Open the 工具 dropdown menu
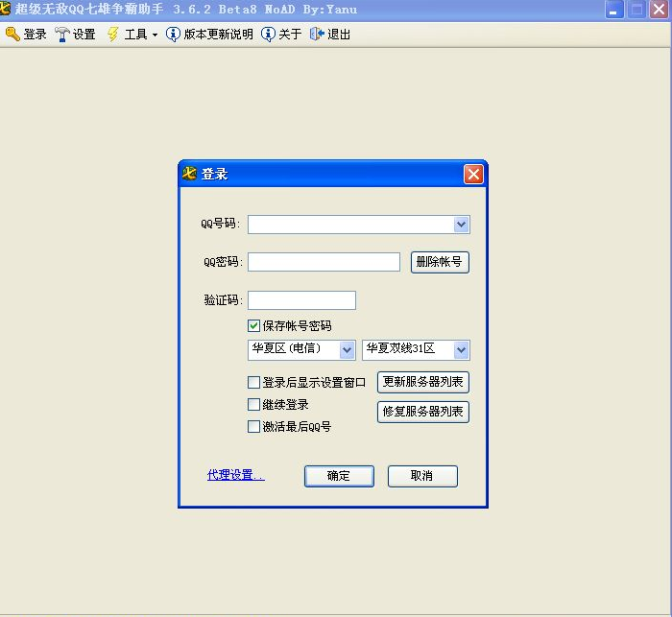The width and height of the screenshot is (672, 617). tap(132, 35)
